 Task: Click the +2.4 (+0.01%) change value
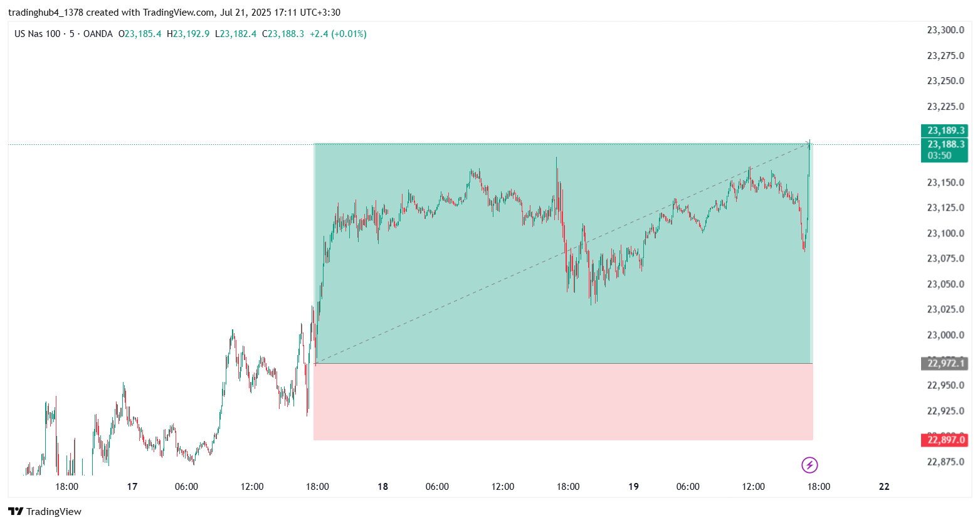click(x=338, y=34)
